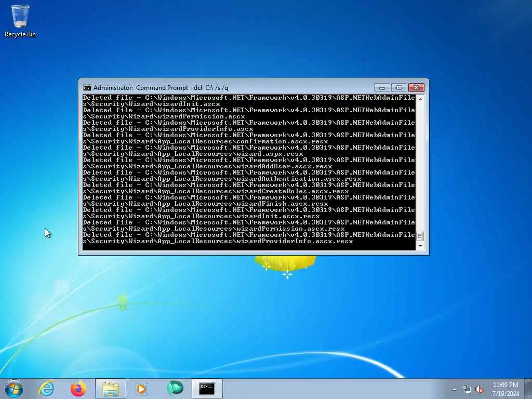Click the green round app taskbar icon
This screenshot has height=399, width=532.
coord(175,388)
